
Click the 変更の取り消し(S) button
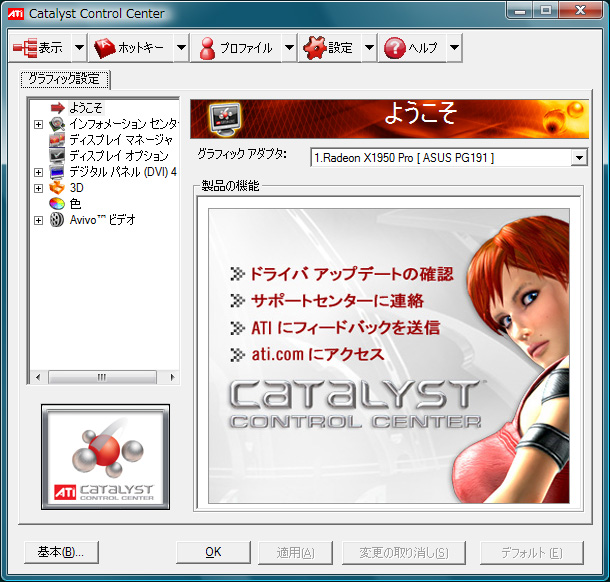[x=403, y=552]
